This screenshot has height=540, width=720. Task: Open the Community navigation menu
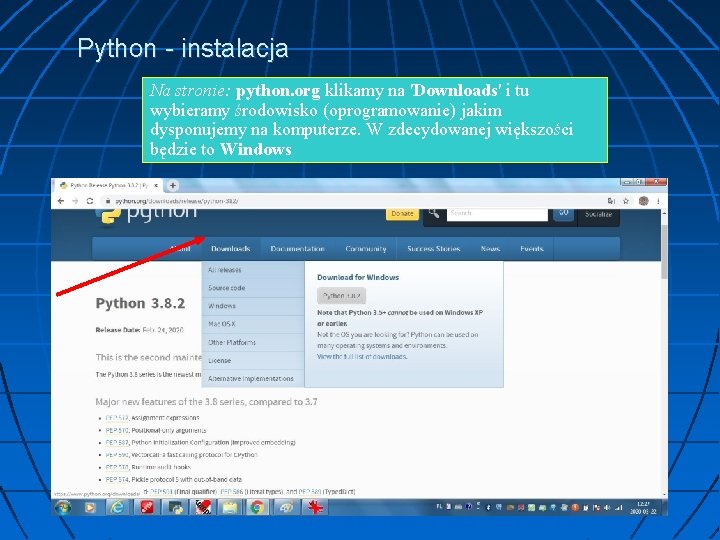[366, 249]
